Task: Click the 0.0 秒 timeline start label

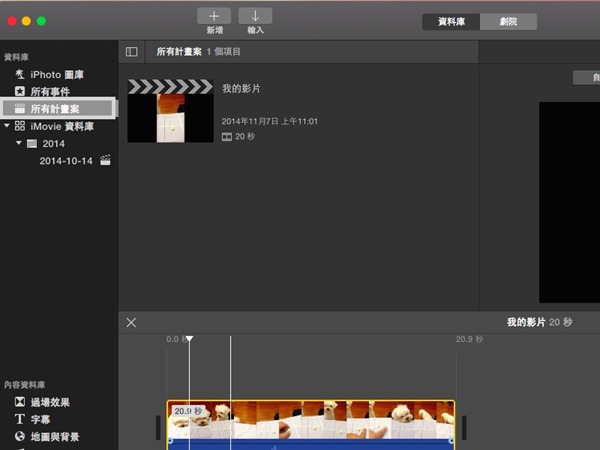Action: tap(177, 339)
